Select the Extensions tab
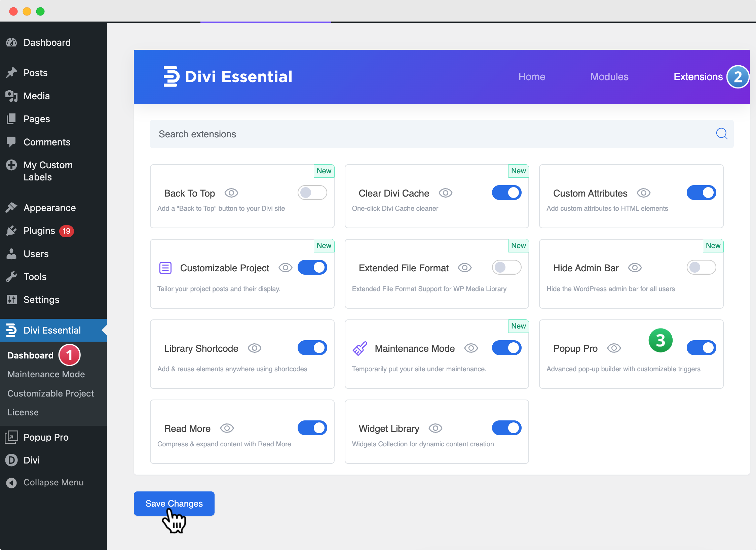The height and width of the screenshot is (550, 756). [x=698, y=77]
